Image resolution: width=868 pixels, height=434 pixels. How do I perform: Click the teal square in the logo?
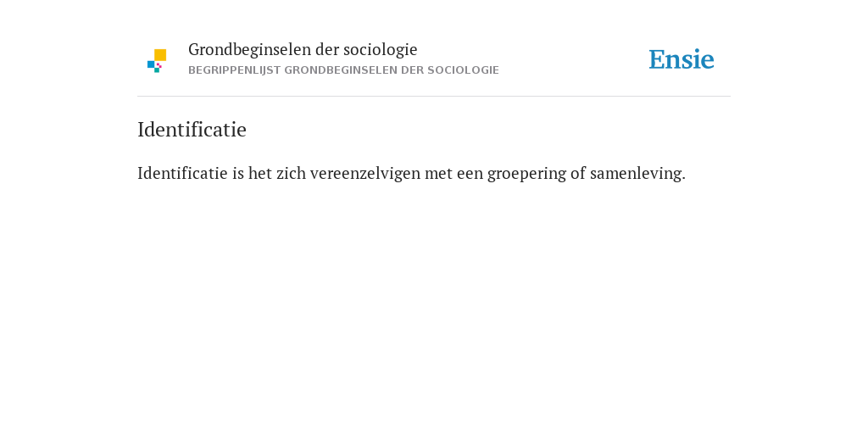157,70
